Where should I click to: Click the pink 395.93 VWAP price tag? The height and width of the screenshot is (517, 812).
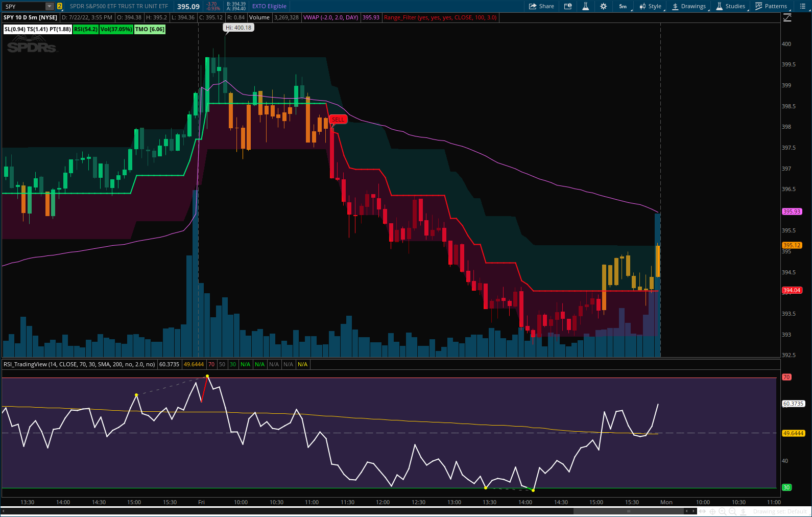coord(792,212)
